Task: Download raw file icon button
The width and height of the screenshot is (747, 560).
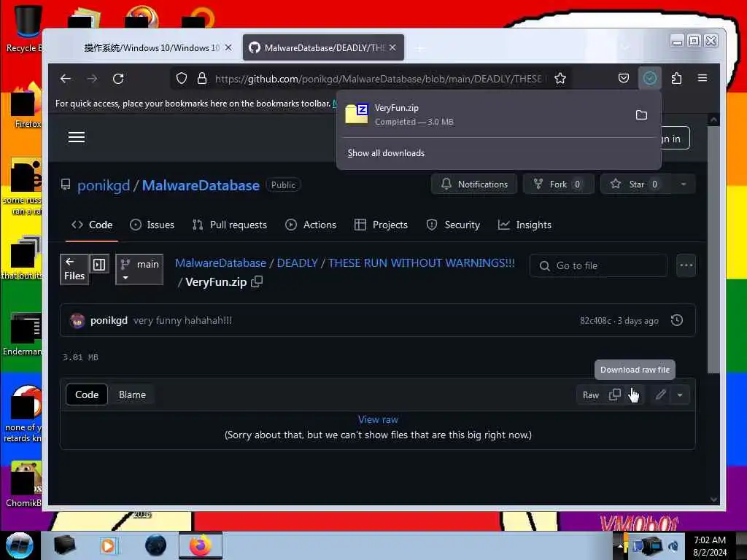Action: [x=635, y=394]
